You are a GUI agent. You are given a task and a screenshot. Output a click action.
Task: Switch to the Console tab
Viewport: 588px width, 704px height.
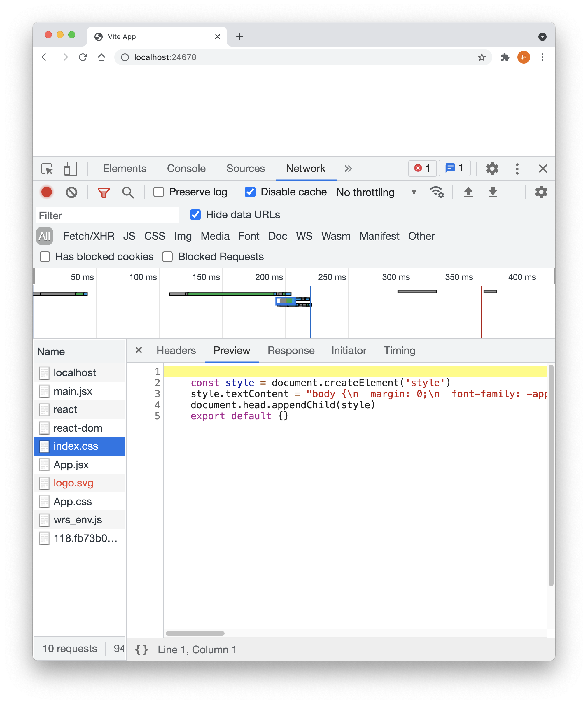point(186,168)
